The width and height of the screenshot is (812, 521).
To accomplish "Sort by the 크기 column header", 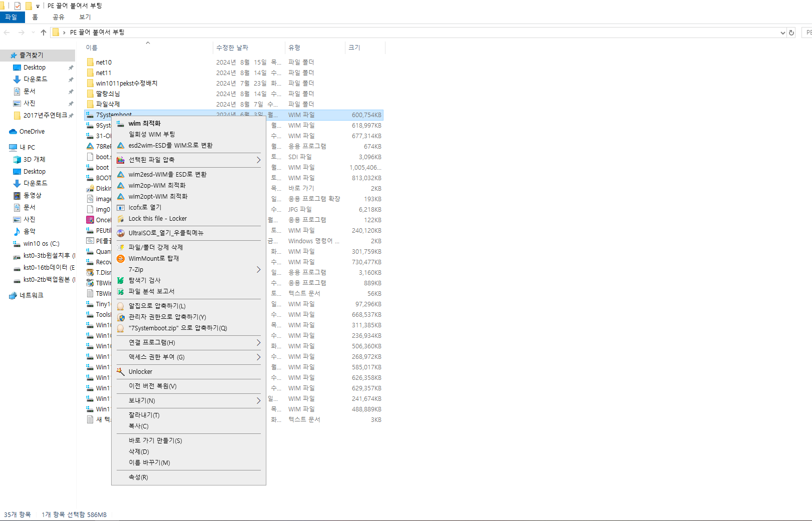I will (x=365, y=48).
